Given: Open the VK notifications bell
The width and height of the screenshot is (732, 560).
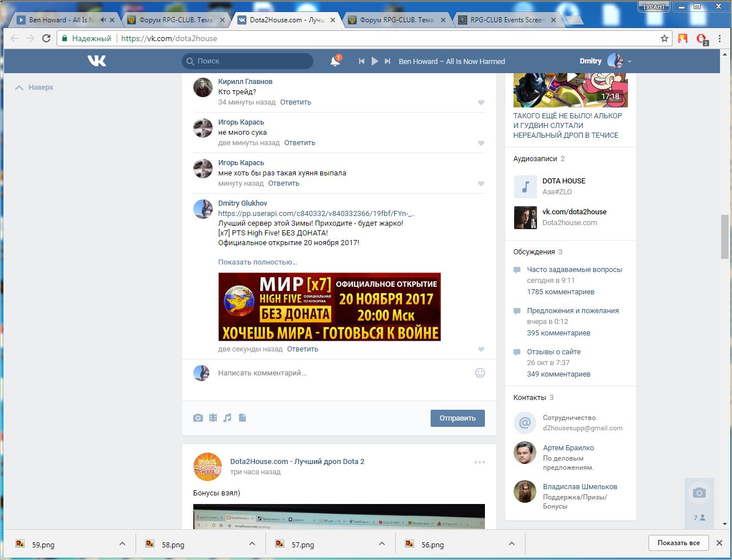Looking at the screenshot, I should pyautogui.click(x=335, y=61).
